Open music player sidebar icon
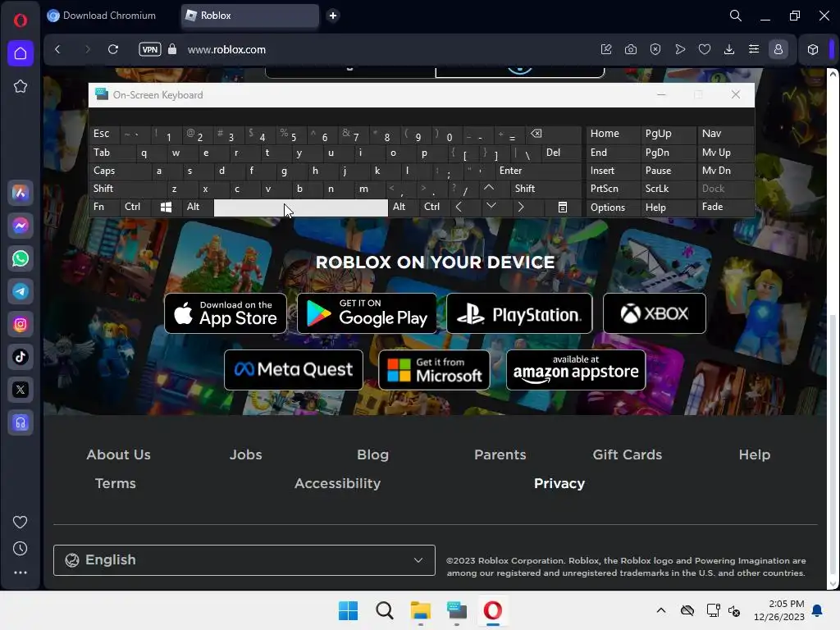 tap(21, 422)
